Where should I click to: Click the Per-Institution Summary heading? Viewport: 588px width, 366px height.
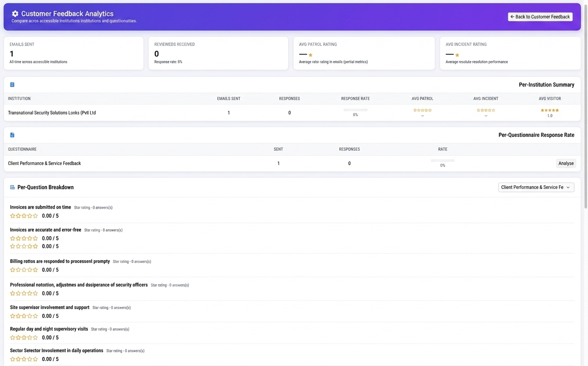[x=546, y=85]
